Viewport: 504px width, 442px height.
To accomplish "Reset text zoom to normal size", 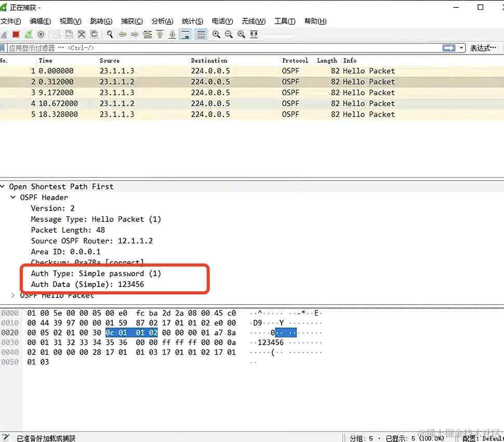I will tap(242, 34).
